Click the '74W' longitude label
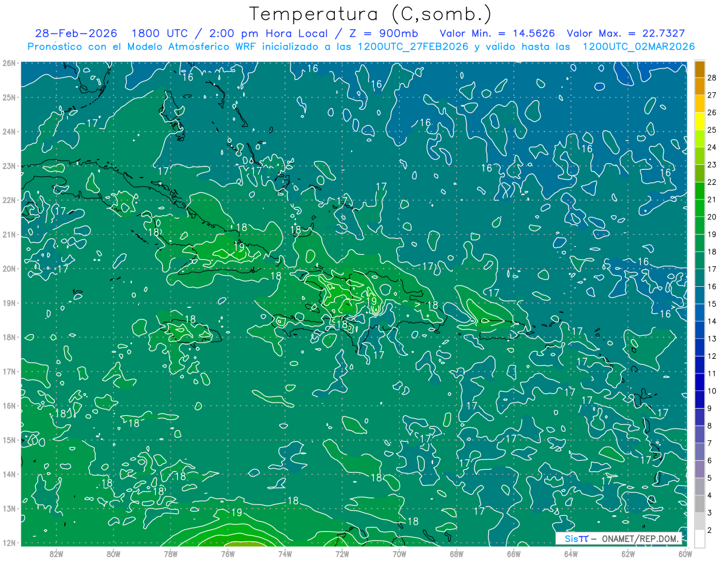 coord(285,554)
